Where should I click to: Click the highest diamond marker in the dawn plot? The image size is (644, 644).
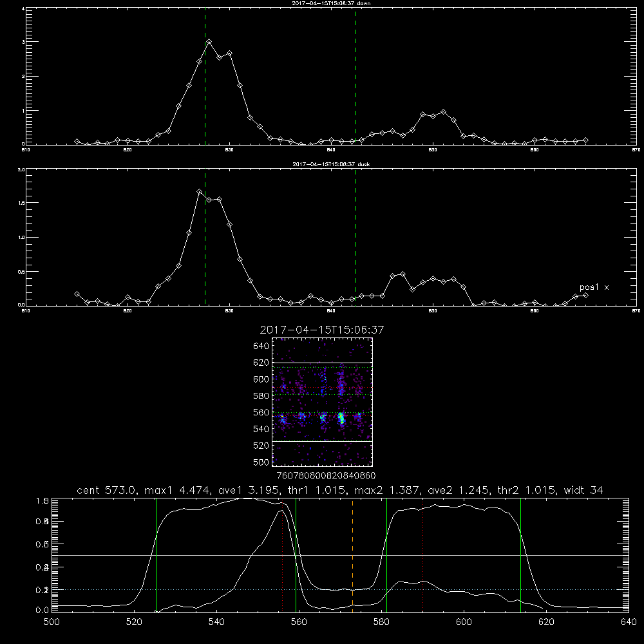click(x=209, y=41)
